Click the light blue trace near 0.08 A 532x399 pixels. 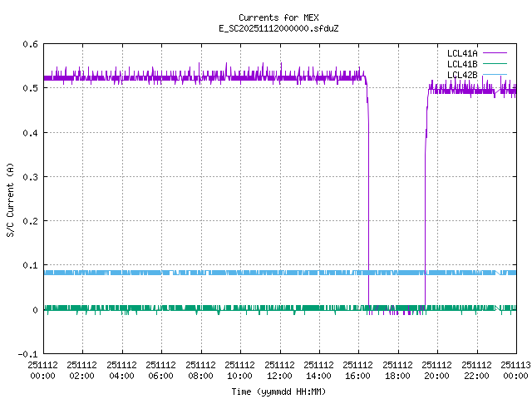[249, 273]
